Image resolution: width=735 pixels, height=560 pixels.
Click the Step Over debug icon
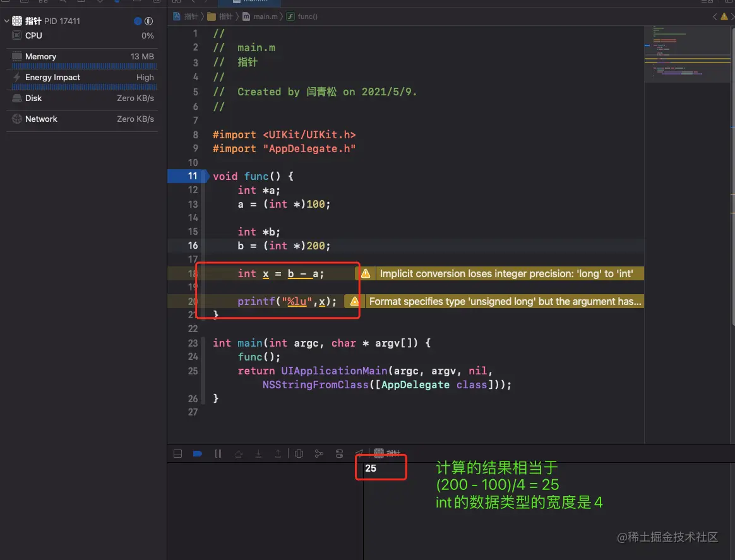click(x=239, y=454)
